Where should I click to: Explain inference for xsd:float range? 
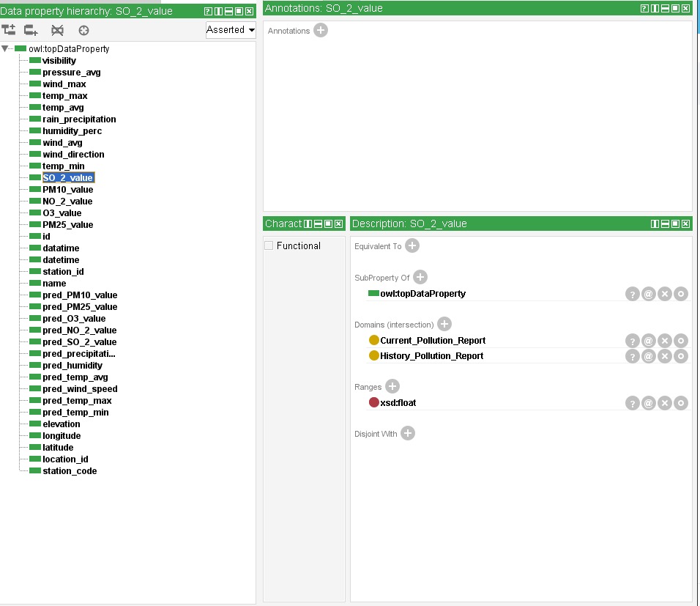coord(632,403)
